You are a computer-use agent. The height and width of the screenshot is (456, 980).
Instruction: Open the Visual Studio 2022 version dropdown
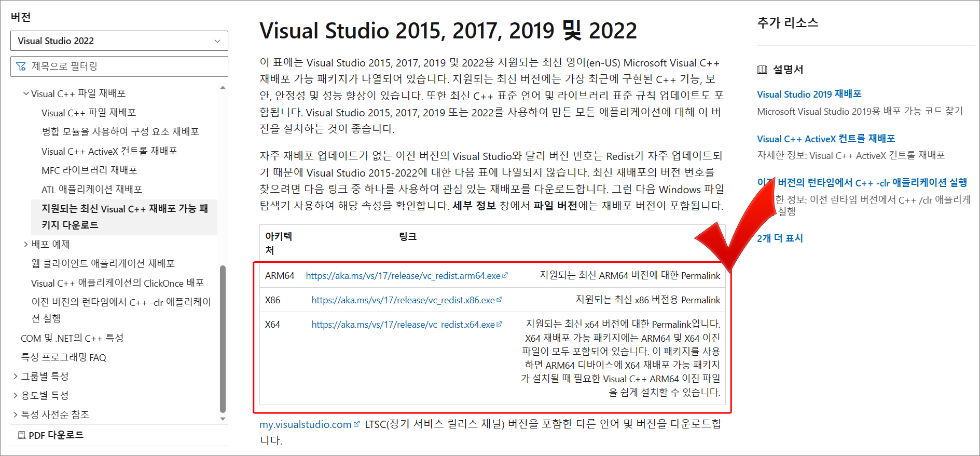119,41
